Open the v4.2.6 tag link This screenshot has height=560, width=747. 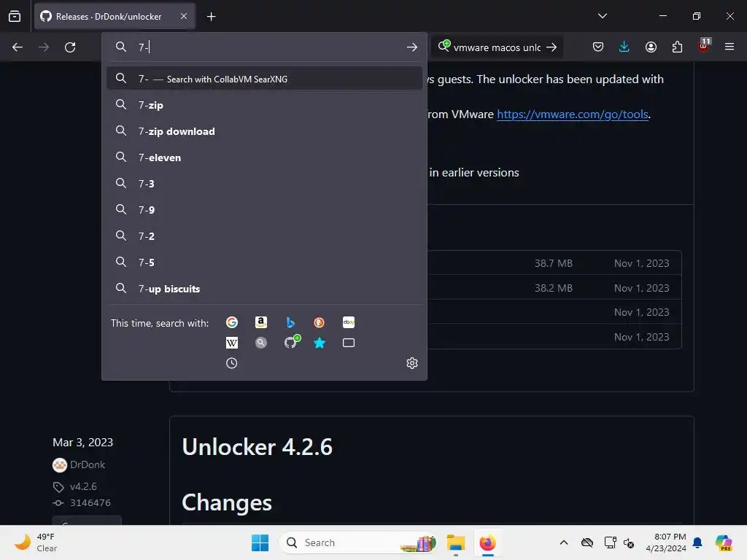[83, 486]
